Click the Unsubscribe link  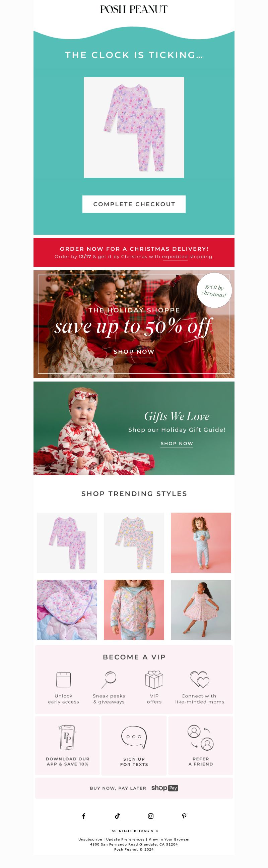(90, 840)
